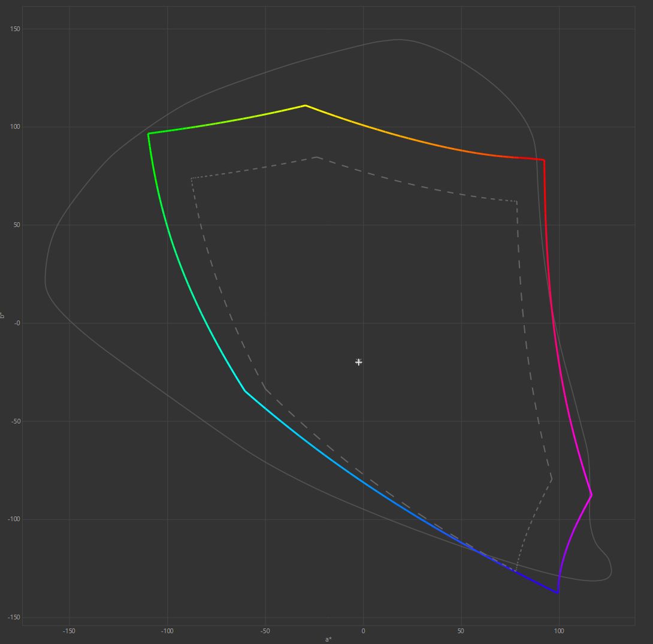Click the -100 tick on vertical axis
The width and height of the screenshot is (653, 644).
(x=13, y=519)
